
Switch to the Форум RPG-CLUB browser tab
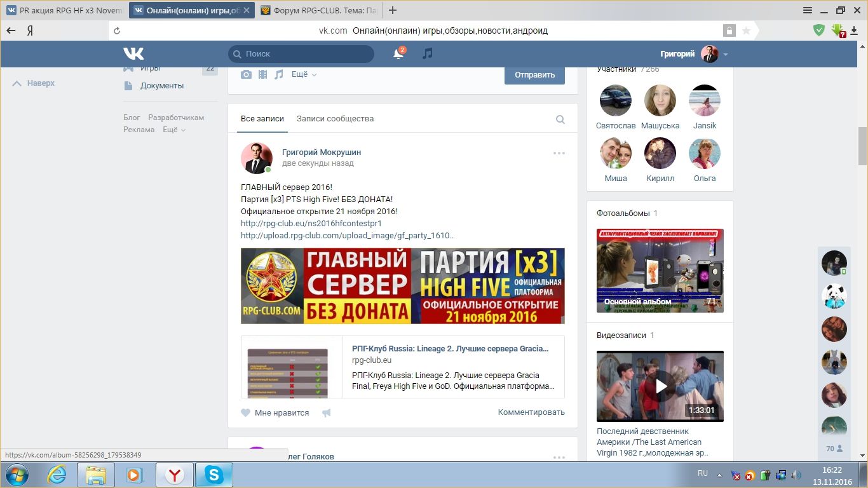322,10
